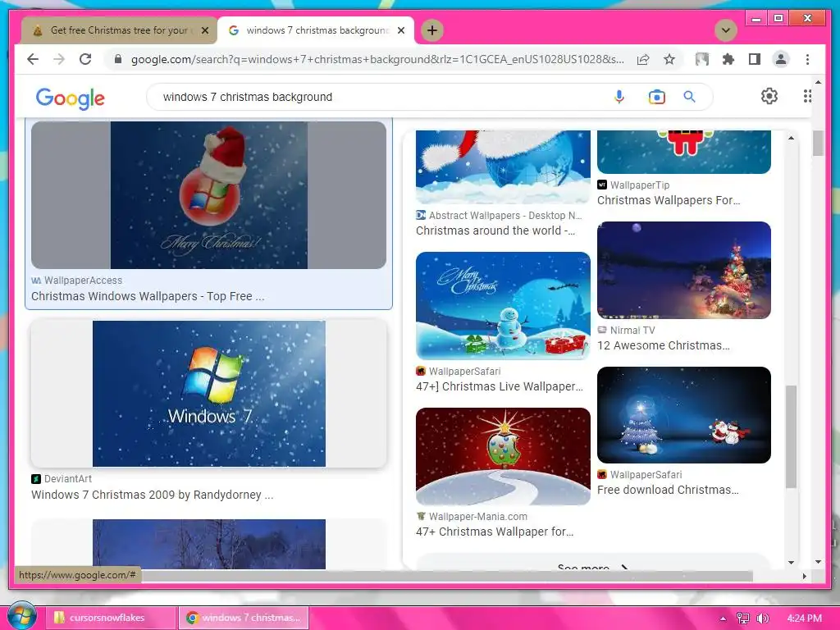
Task: Open Free download Christmas... result
Action: [668, 490]
